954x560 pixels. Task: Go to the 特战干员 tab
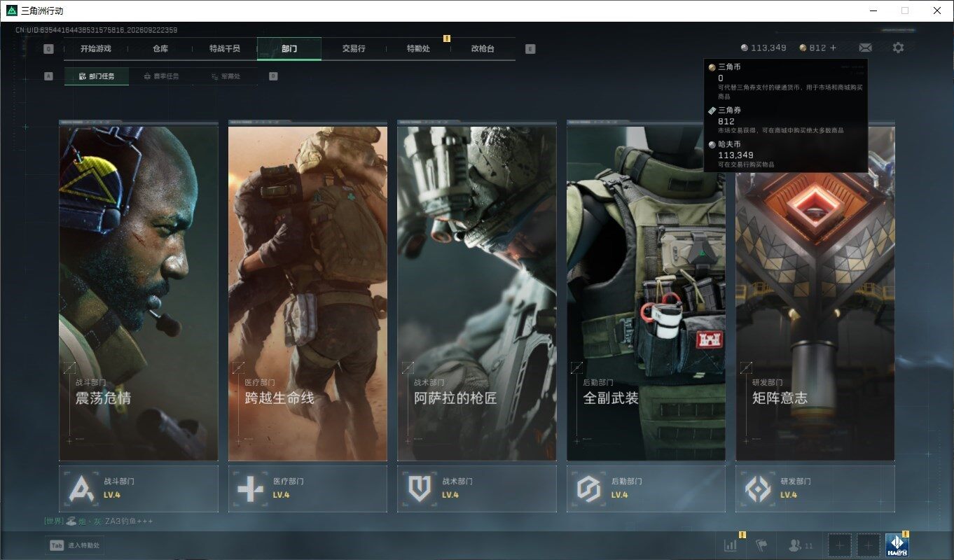click(x=225, y=49)
